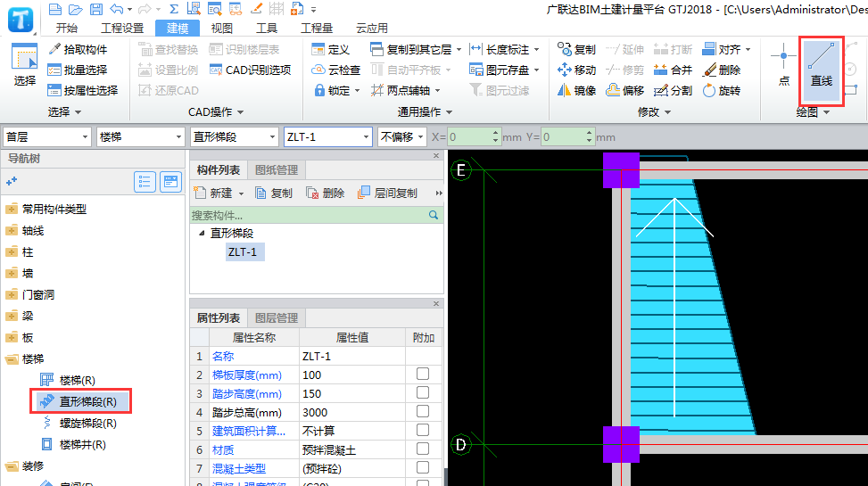Expand the 修改 group menu
This screenshot has height=486, width=868.
point(654,111)
